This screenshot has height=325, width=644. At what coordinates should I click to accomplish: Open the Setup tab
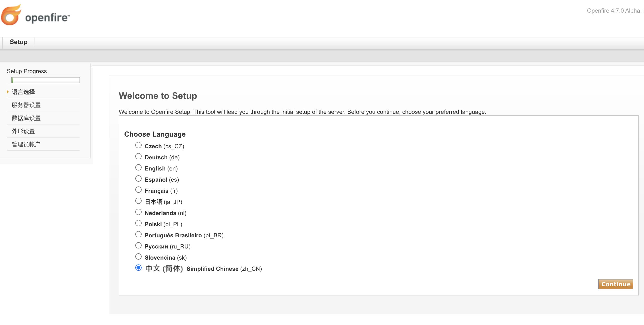(18, 42)
